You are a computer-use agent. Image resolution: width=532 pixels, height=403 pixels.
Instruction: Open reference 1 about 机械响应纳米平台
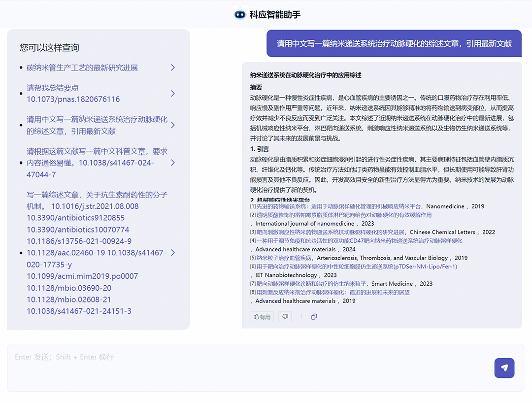(339, 206)
